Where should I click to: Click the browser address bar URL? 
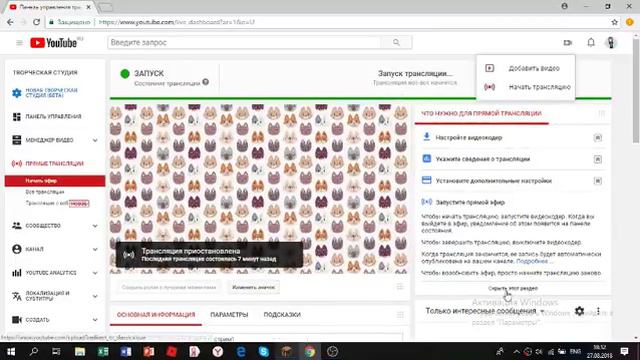tap(176, 22)
